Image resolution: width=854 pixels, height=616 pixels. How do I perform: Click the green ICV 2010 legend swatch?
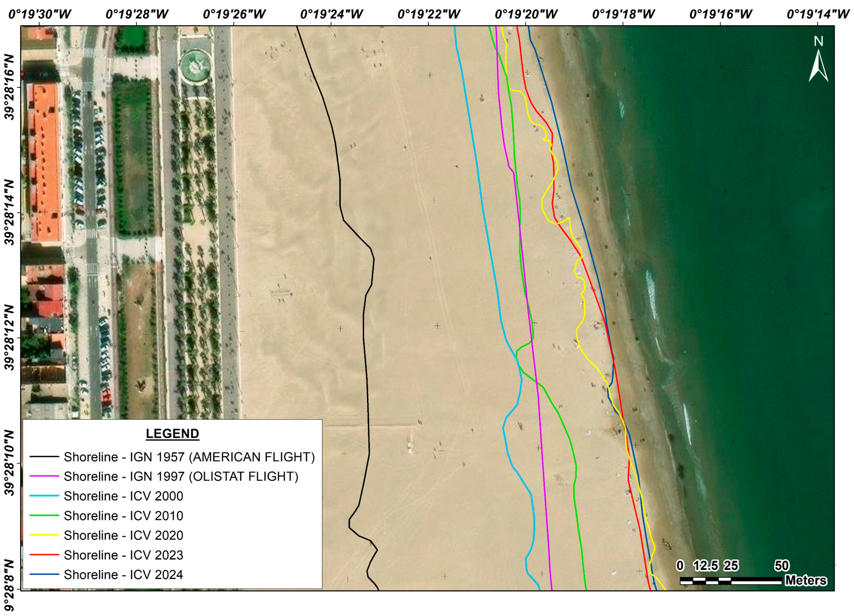coord(44,515)
